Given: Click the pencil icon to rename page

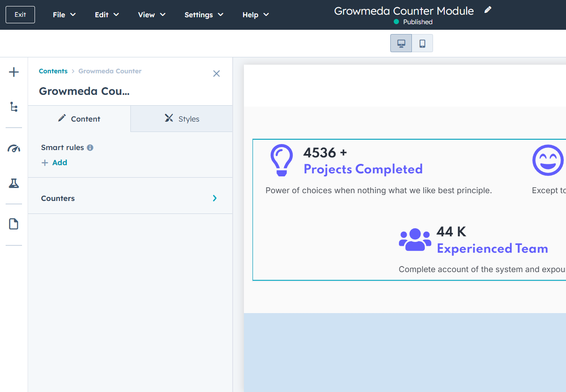Looking at the screenshot, I should (x=488, y=10).
